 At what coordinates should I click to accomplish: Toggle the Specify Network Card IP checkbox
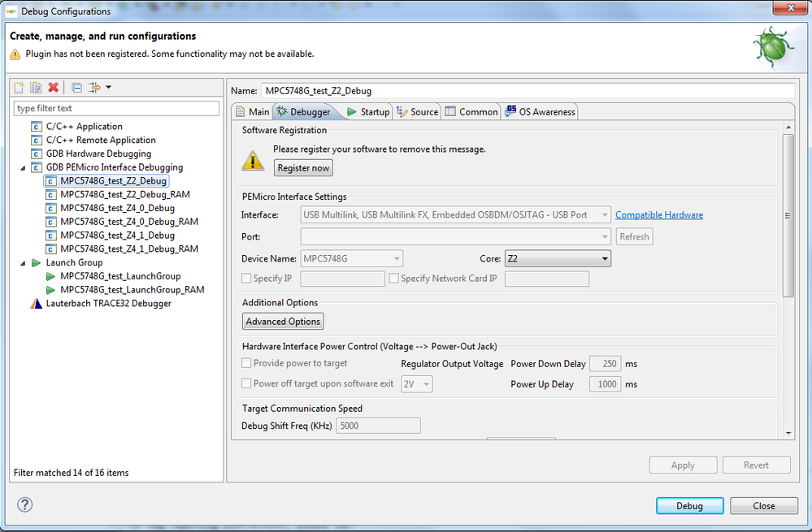tap(393, 279)
